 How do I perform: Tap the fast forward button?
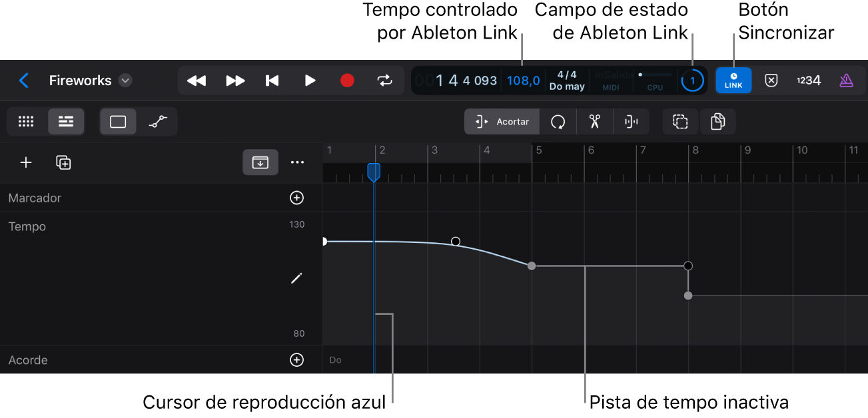(x=235, y=81)
